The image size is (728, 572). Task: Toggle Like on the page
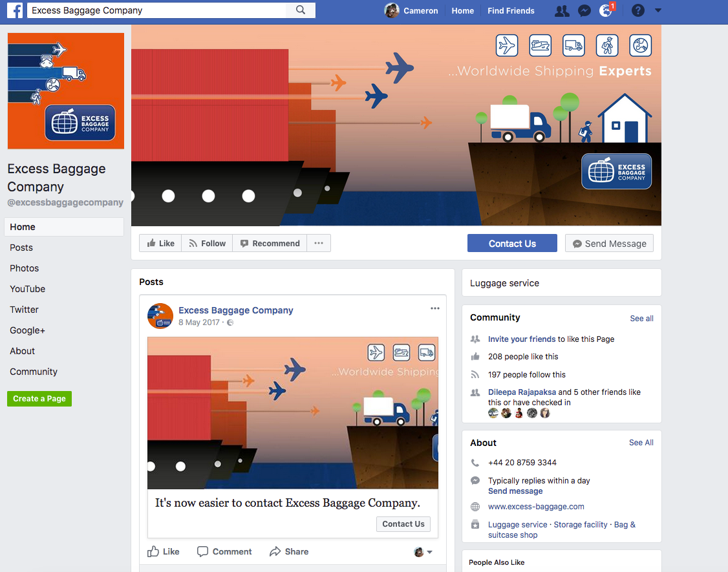coord(160,243)
